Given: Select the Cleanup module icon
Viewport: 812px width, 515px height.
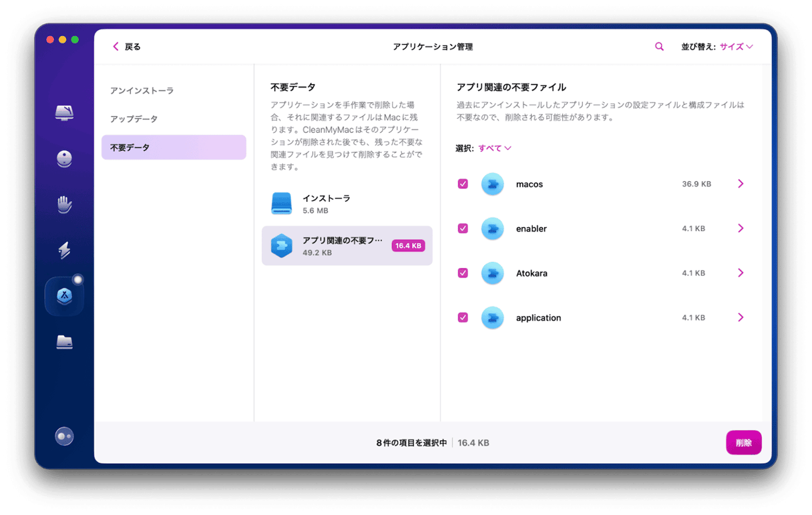Looking at the screenshot, I should click(63, 159).
